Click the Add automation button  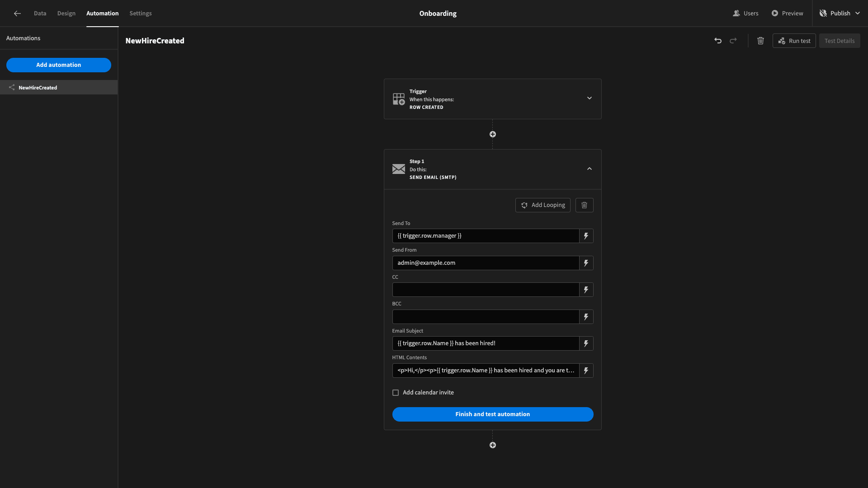point(59,65)
